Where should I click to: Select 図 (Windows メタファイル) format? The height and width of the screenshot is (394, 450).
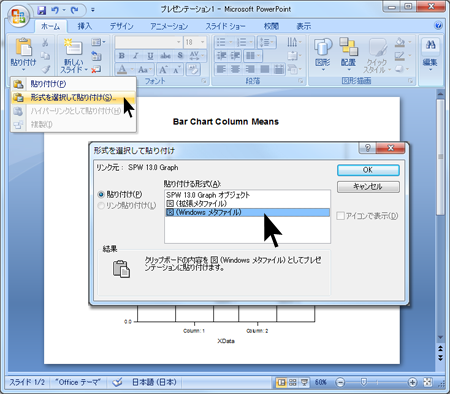coord(247,212)
